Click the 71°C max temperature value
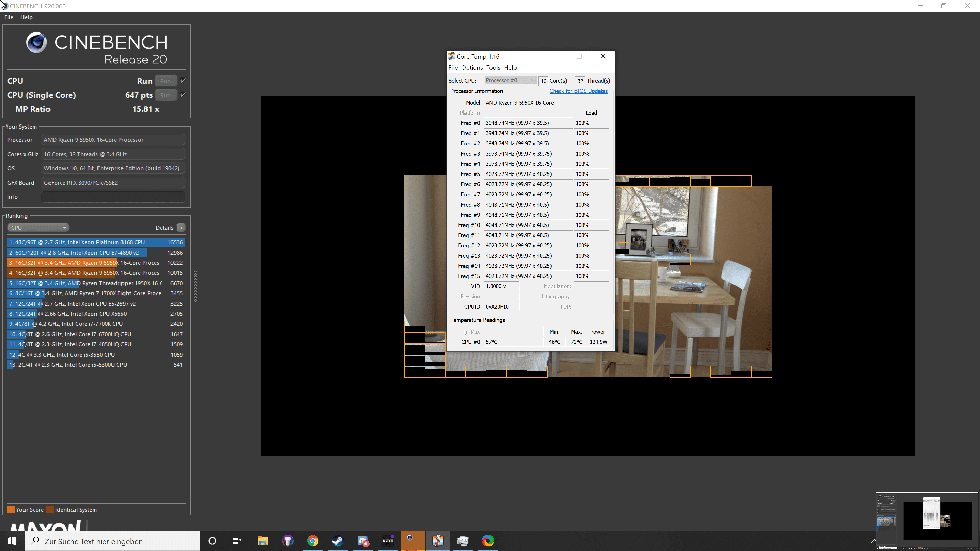 pos(576,342)
